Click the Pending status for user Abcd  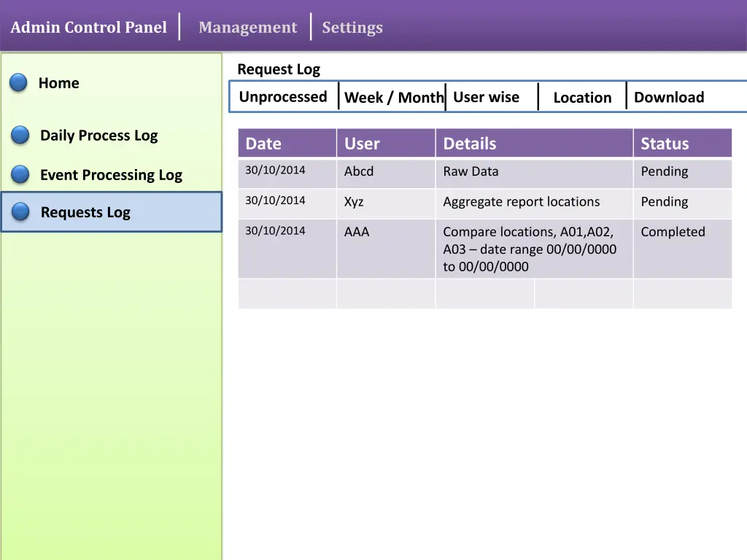(664, 172)
